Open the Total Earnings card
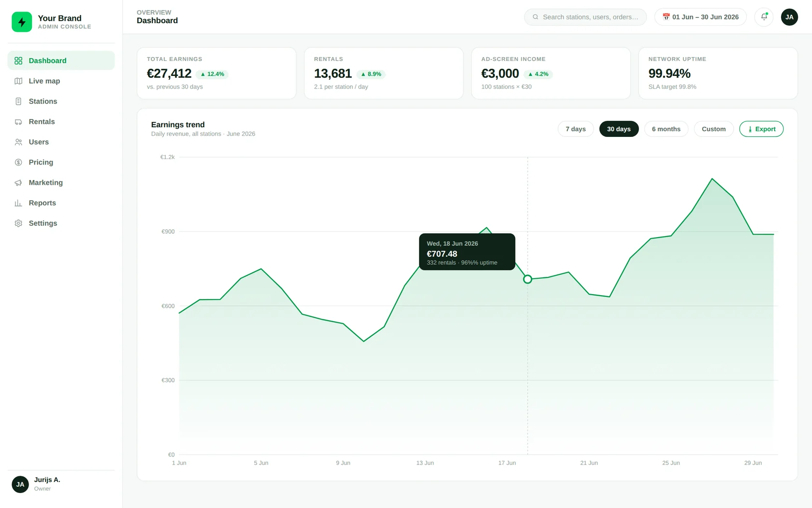This screenshot has height=508, width=812. click(217, 73)
